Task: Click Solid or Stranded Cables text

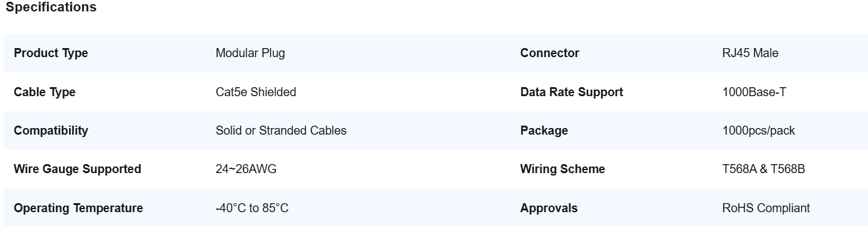Action: pyautogui.click(x=281, y=130)
